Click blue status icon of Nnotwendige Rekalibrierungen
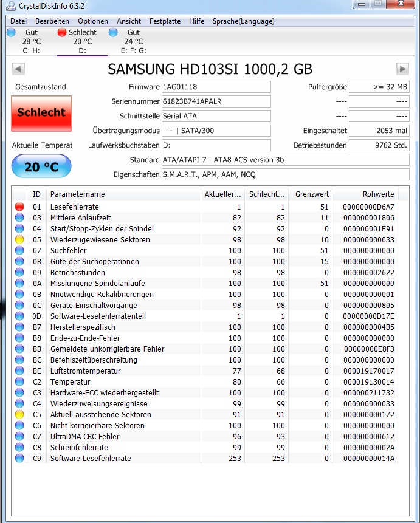 point(19,294)
